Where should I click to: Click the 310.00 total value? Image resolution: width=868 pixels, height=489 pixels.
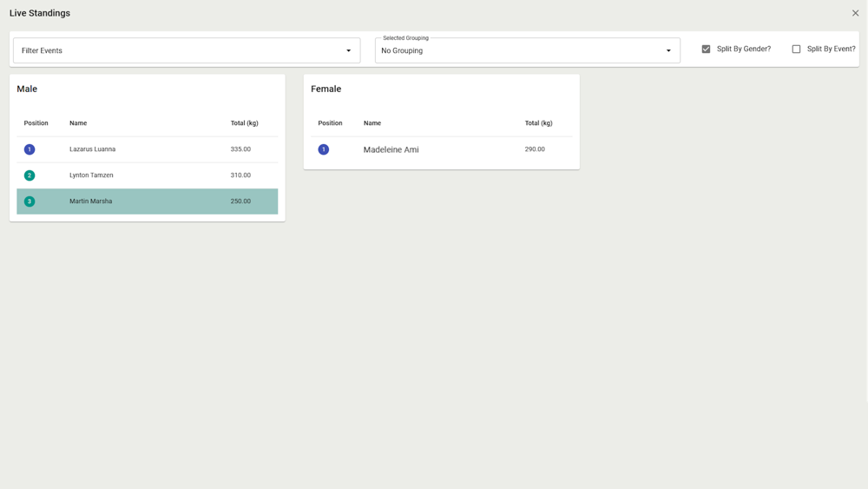pyautogui.click(x=240, y=175)
